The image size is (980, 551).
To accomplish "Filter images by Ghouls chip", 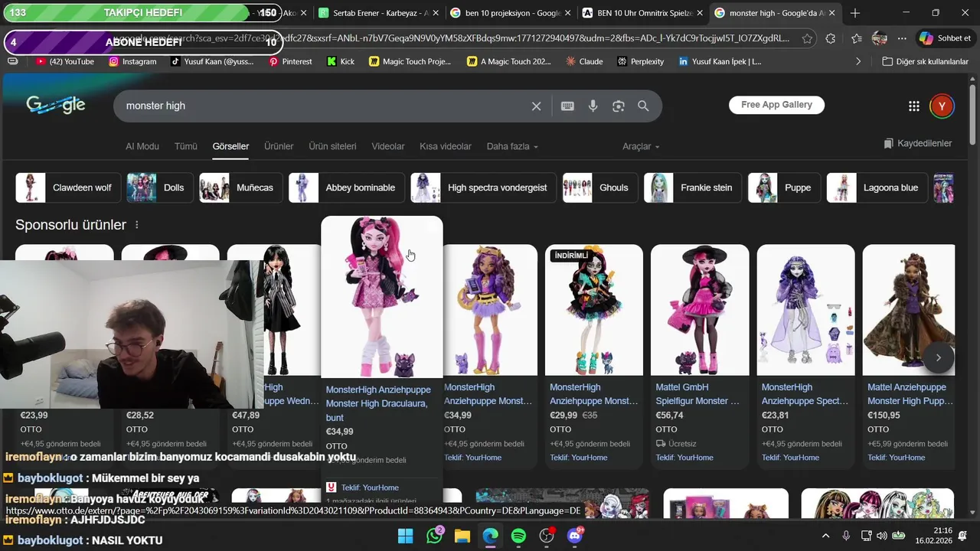I will point(599,187).
